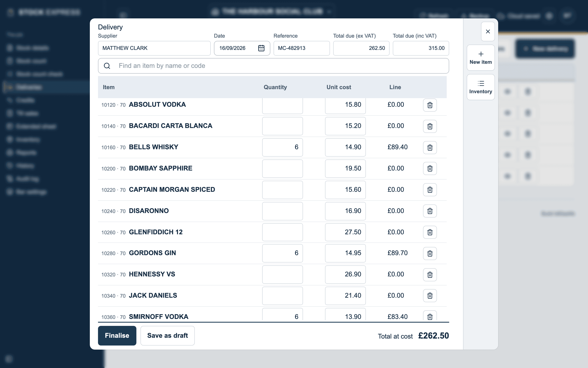The height and width of the screenshot is (368, 588).
Task: Open the date picker calendar icon
Action: tap(261, 48)
